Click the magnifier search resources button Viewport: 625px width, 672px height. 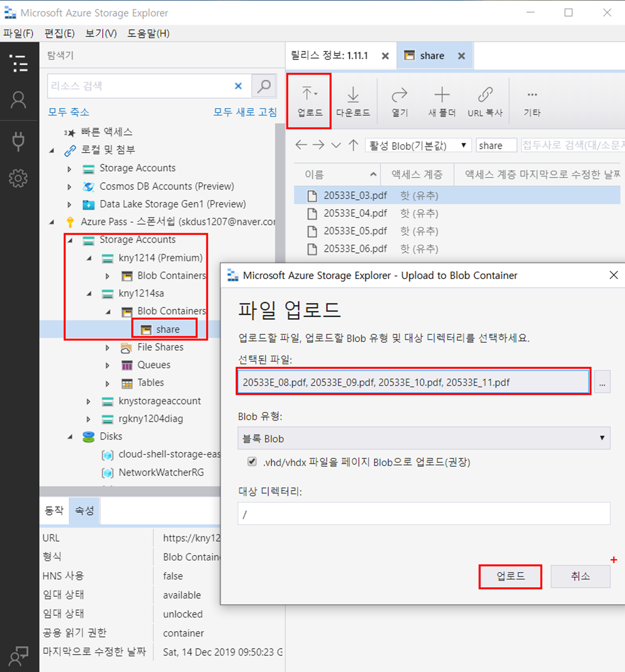[264, 86]
